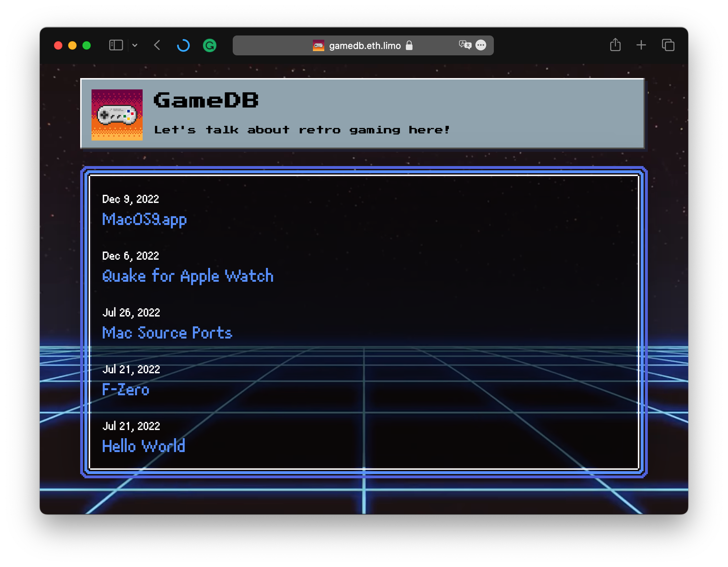Click the Dec 9, 2022 date
The height and width of the screenshot is (567, 728).
click(x=131, y=199)
